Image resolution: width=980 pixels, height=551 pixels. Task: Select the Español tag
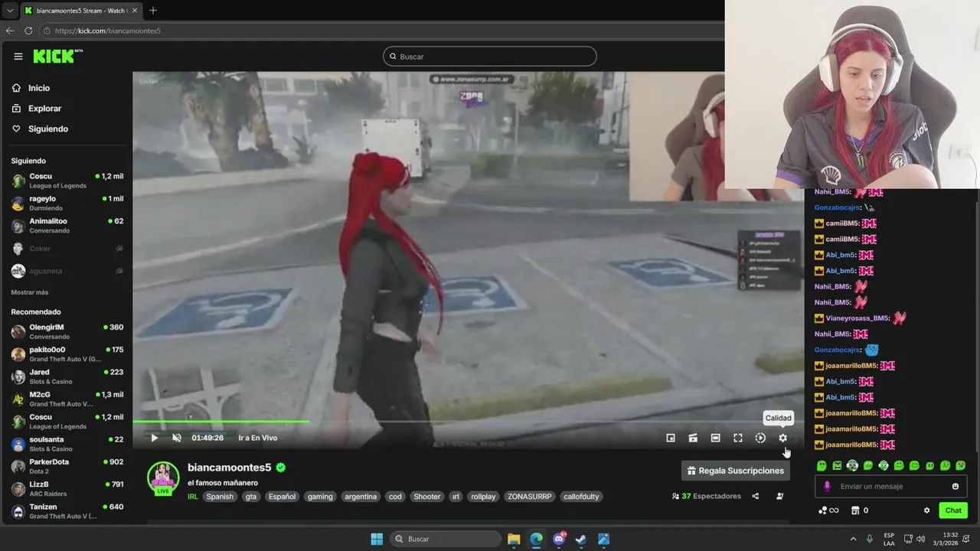tap(282, 497)
